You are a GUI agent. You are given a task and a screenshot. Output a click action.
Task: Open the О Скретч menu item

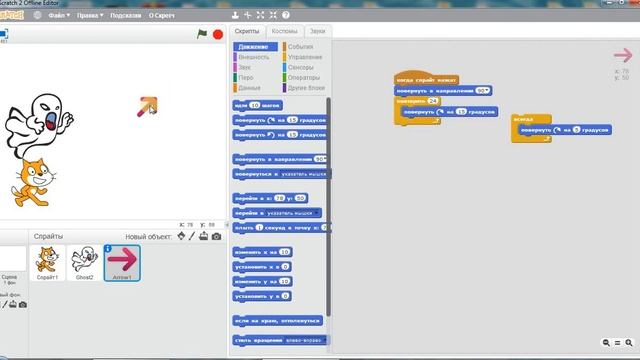pyautogui.click(x=162, y=15)
